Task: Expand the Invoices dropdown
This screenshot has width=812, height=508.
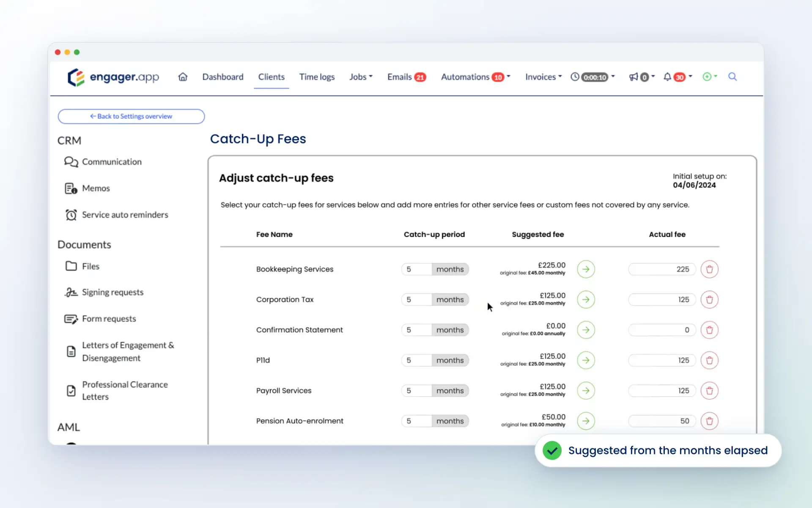Action: pyautogui.click(x=543, y=77)
